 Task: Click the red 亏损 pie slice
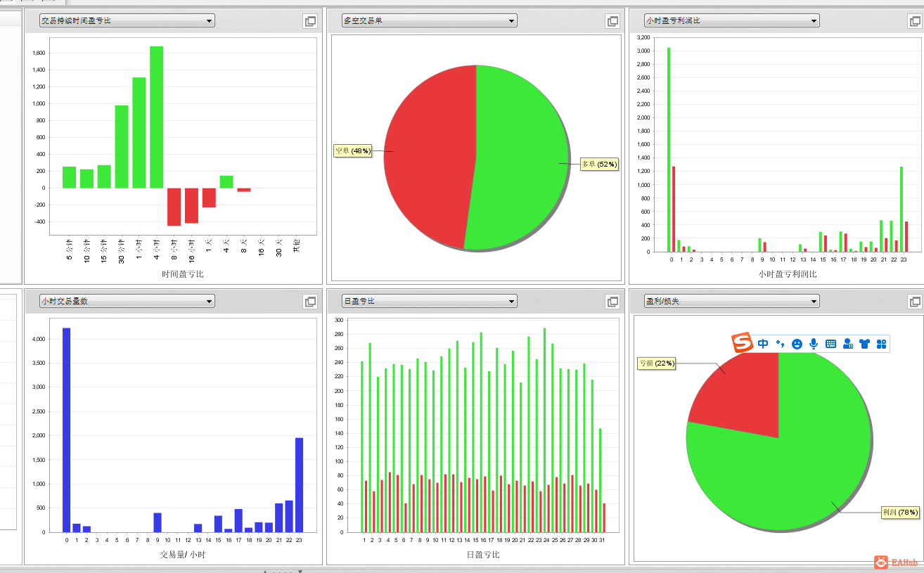pyautogui.click(x=742, y=397)
